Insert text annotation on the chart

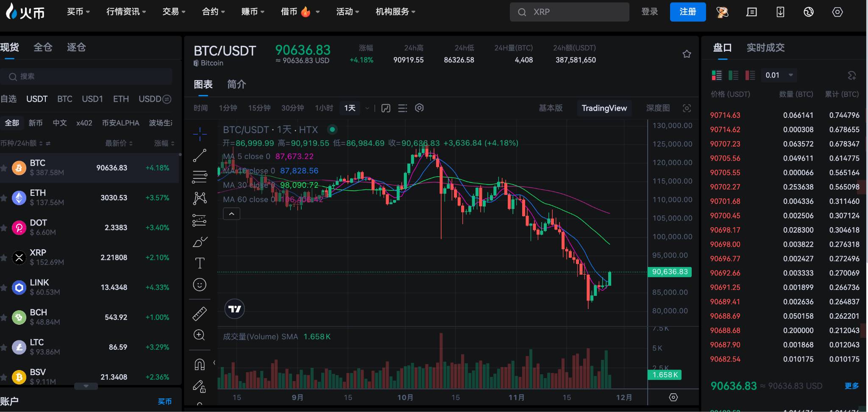coord(200,263)
